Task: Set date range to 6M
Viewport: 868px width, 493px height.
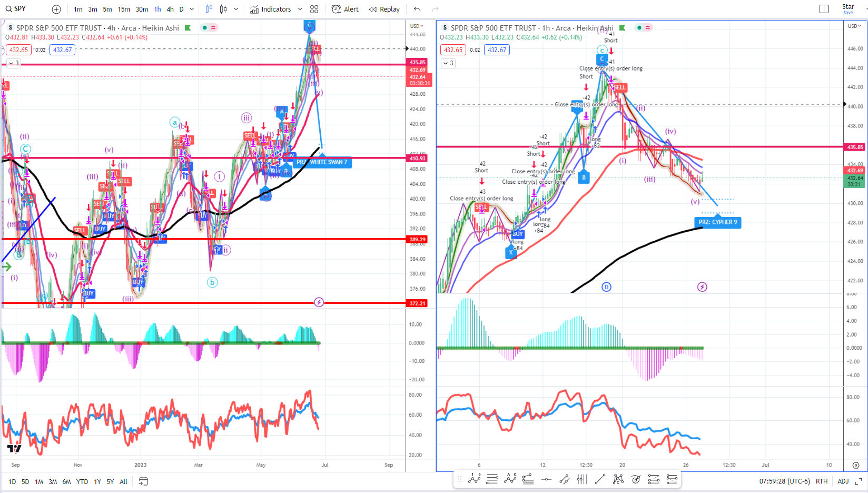Action: (66, 481)
